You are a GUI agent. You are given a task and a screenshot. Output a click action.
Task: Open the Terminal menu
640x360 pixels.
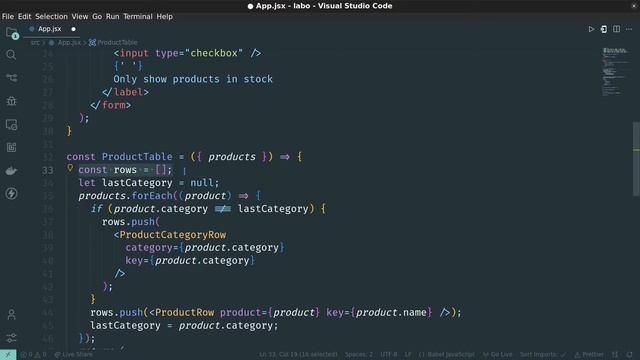(138, 17)
